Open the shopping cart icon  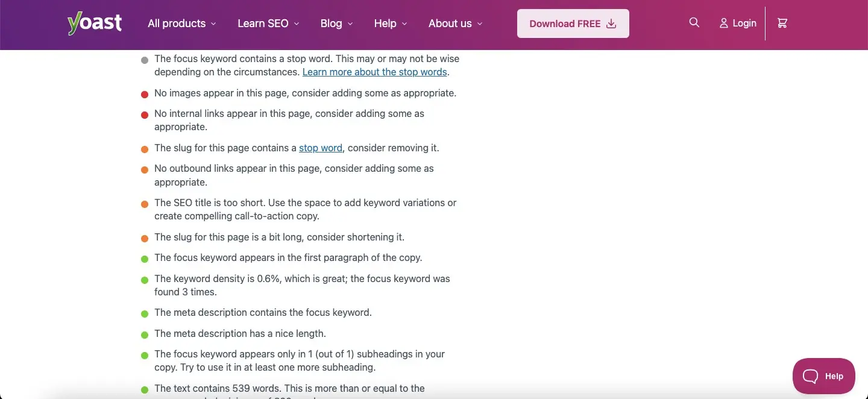(782, 23)
